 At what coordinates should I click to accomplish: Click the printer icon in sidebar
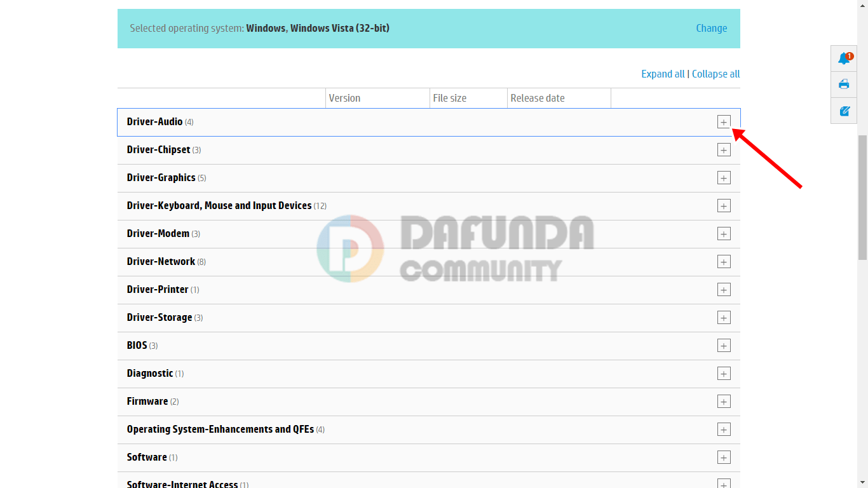click(844, 85)
